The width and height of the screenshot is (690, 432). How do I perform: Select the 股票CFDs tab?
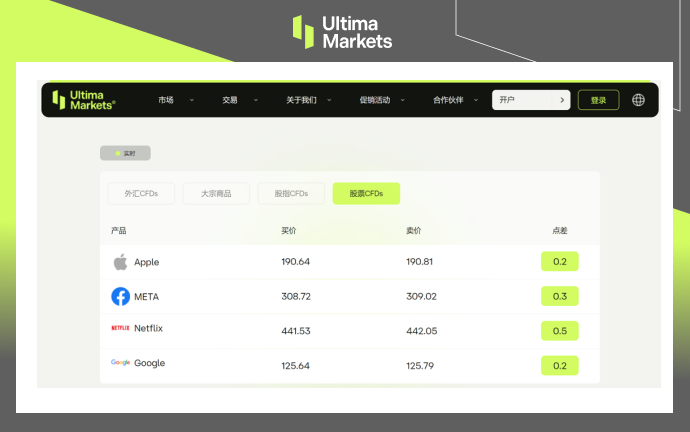[366, 194]
